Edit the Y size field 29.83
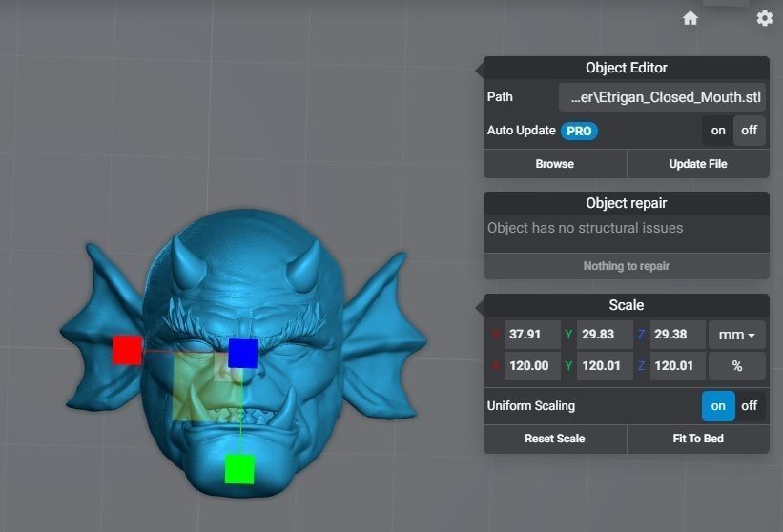 point(605,335)
